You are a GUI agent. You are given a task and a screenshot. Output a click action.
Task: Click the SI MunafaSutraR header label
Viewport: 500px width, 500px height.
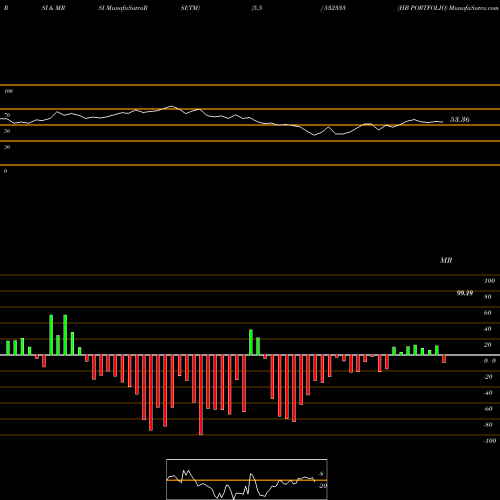tap(123, 8)
